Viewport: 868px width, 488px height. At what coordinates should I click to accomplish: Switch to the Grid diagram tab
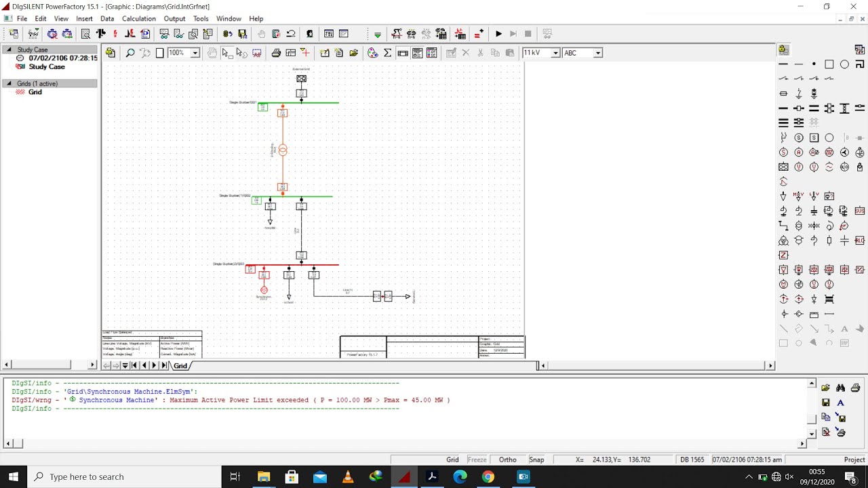click(180, 366)
